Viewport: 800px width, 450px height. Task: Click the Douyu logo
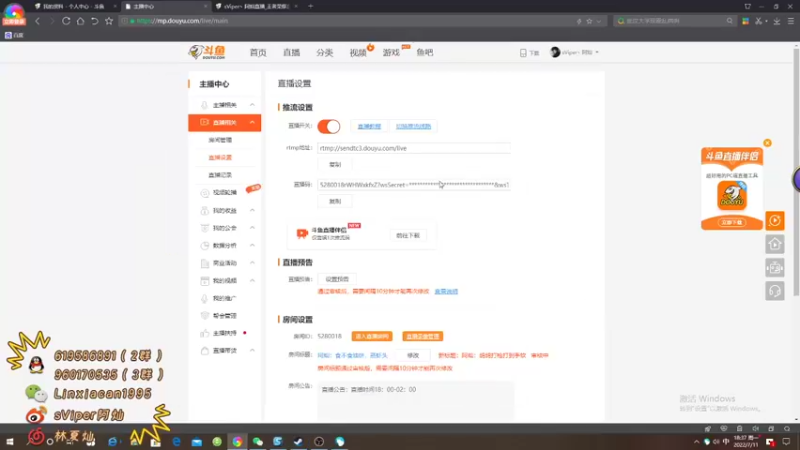click(207, 52)
